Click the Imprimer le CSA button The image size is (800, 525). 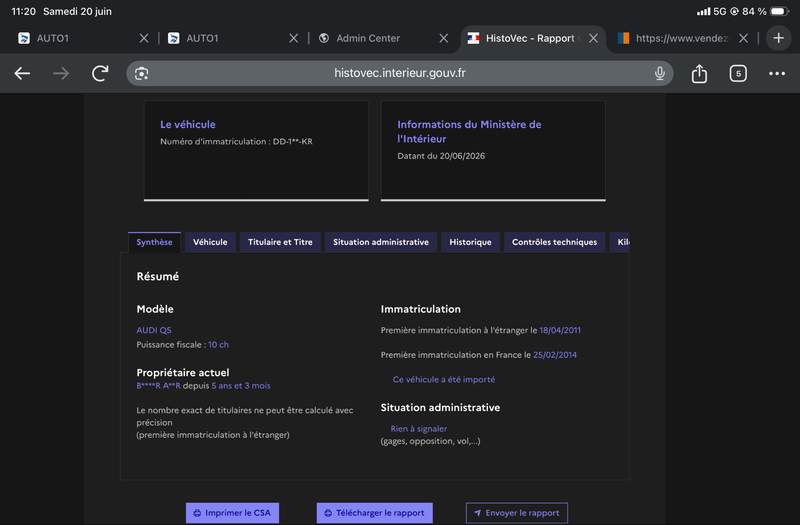point(232,513)
